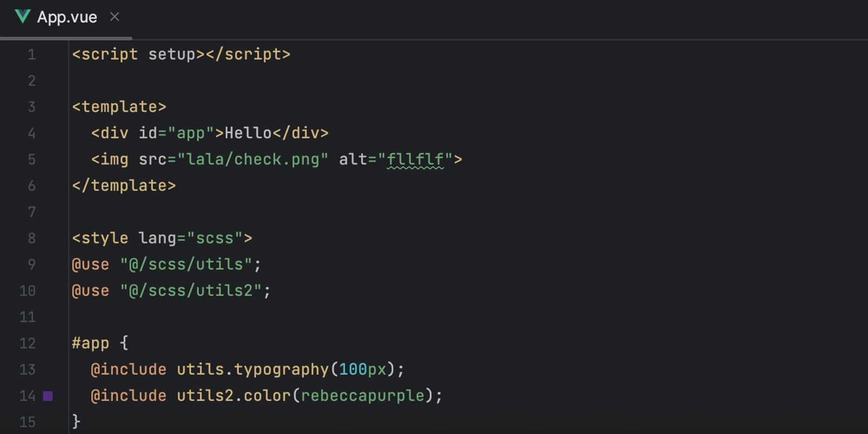Image resolution: width=868 pixels, height=434 pixels.
Task: Click the "@/scss/utils" import path
Action: [186, 264]
